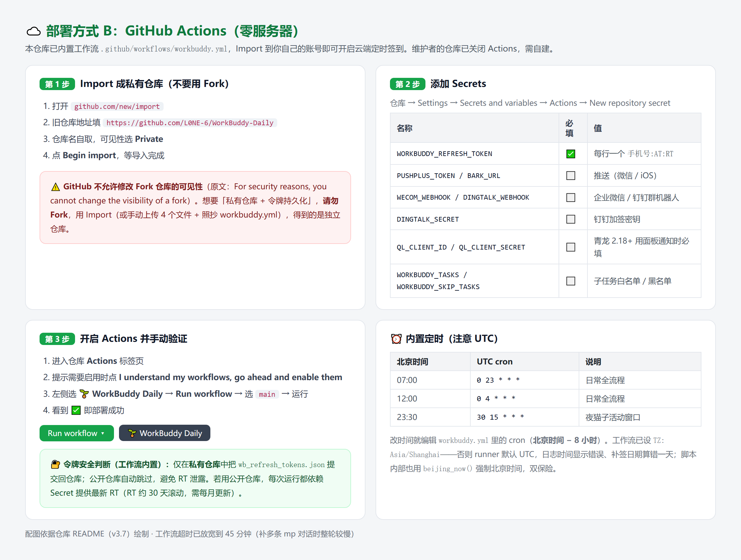The width and height of the screenshot is (741, 560).
Task: Click the 添加 Secrets heading
Action: [x=458, y=84]
